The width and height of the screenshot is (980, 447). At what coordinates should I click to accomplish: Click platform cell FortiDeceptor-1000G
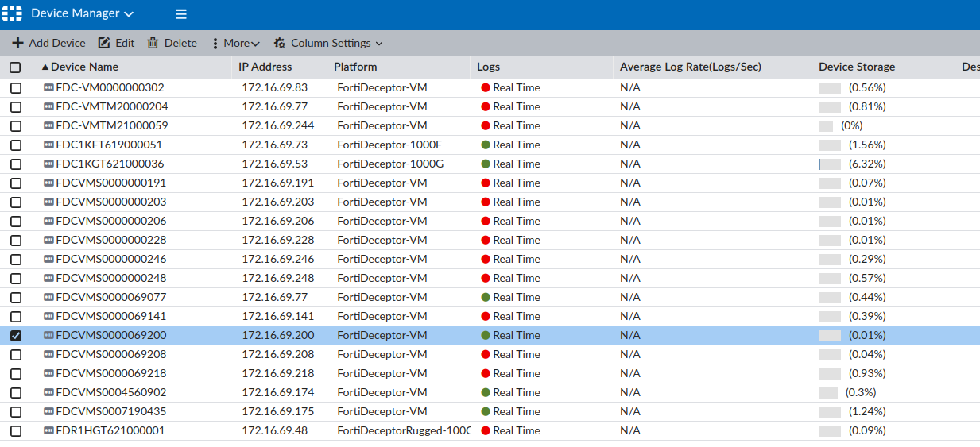(x=390, y=164)
